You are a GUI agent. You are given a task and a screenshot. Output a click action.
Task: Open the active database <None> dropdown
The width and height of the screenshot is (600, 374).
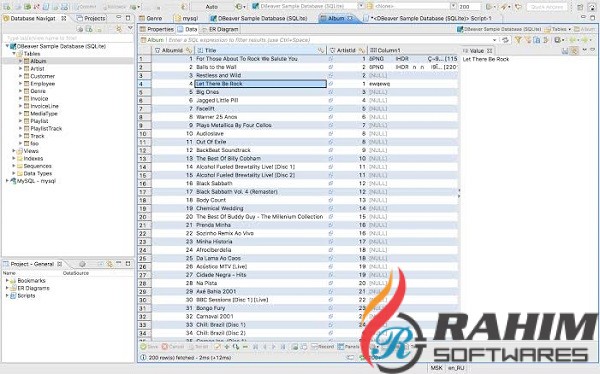click(453, 7)
